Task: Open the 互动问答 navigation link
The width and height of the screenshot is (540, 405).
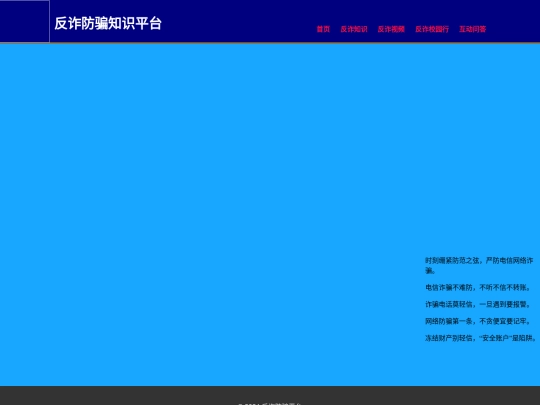Action: click(472, 29)
